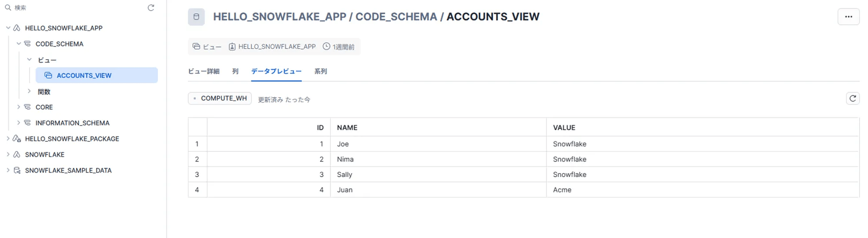Open the COMPUTE_WH warehouse selector

[x=220, y=98]
